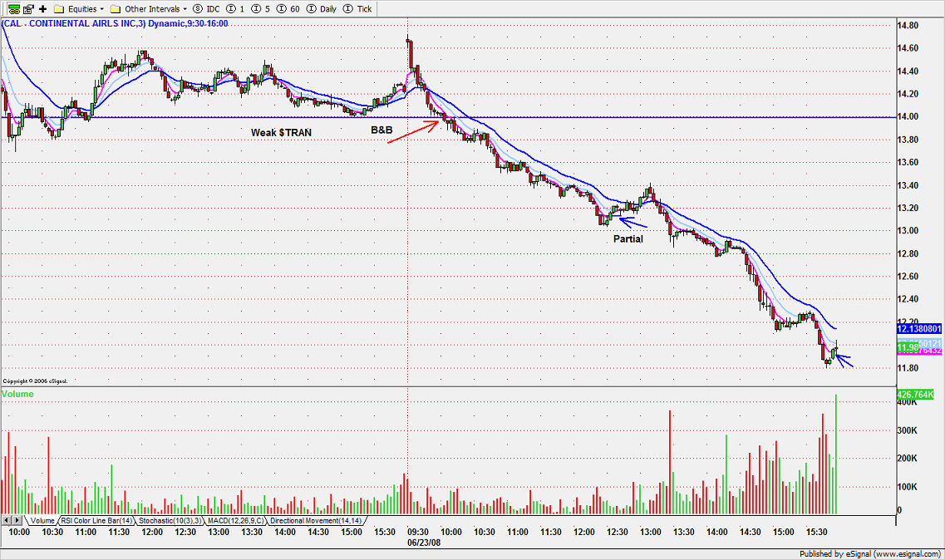Click the 14.00 price axis label
Viewport: 945px width, 560px height.
[x=908, y=117]
